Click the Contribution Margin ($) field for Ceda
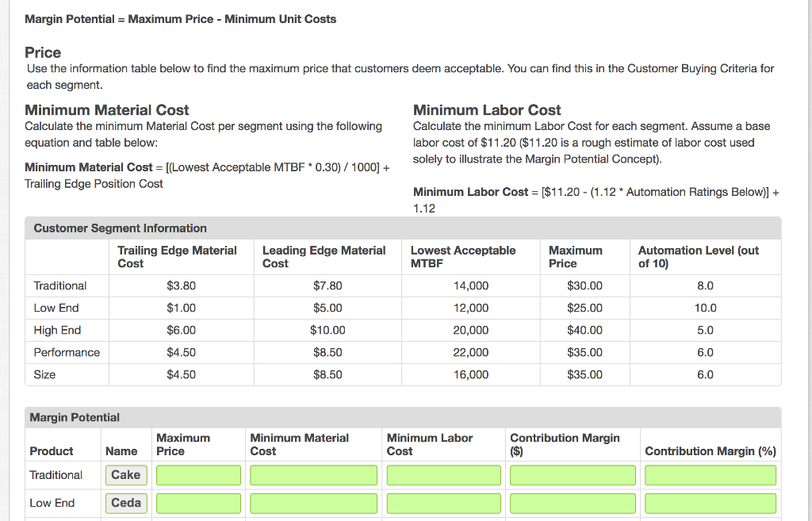Image resolution: width=812 pixels, height=521 pixels. coord(573,503)
